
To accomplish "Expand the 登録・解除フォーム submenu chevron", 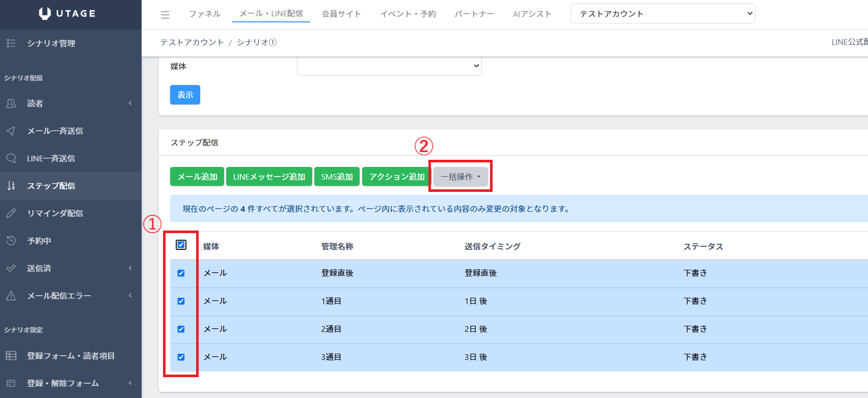I will 130,383.
